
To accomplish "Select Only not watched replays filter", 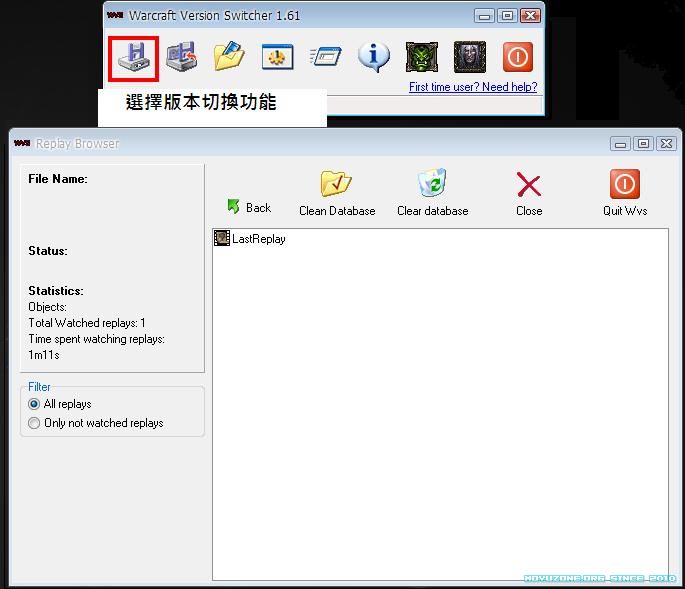I will point(96,423).
